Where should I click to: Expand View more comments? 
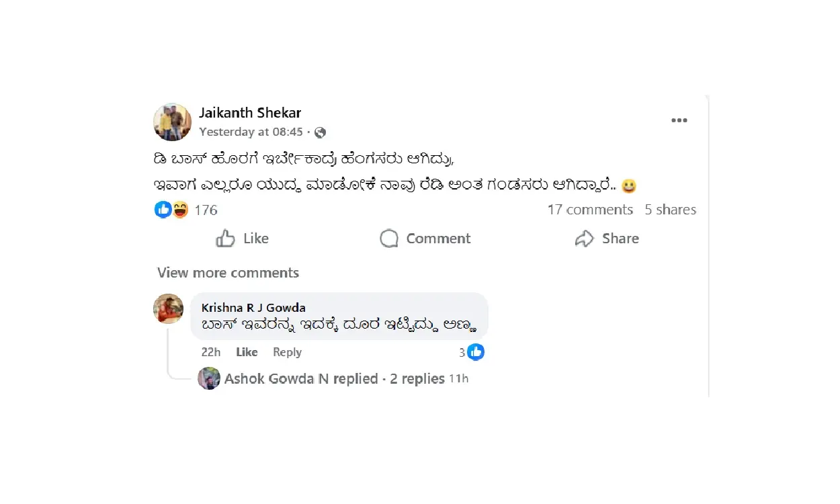point(228,273)
